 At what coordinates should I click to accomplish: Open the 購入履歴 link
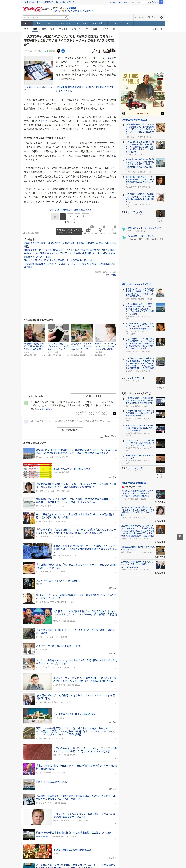click(x=152, y=18)
